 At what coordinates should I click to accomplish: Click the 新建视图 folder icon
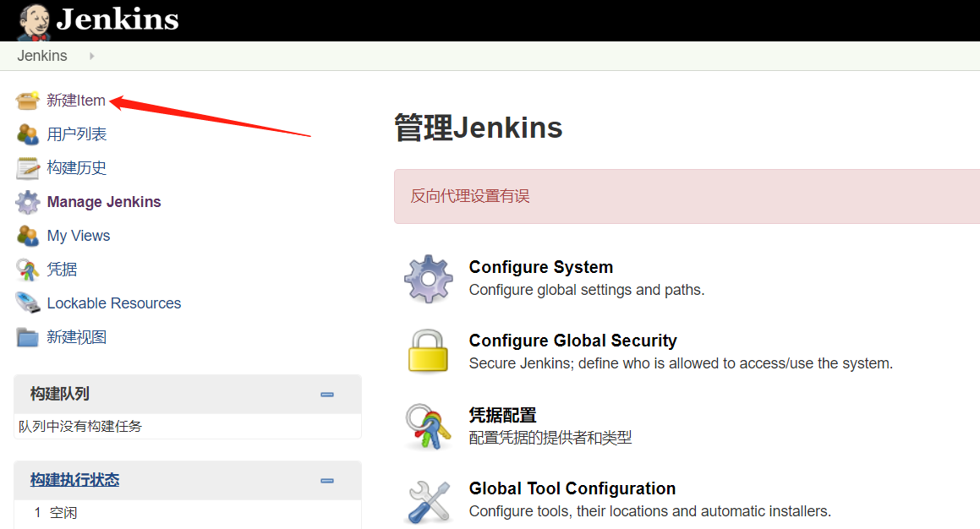pos(28,337)
